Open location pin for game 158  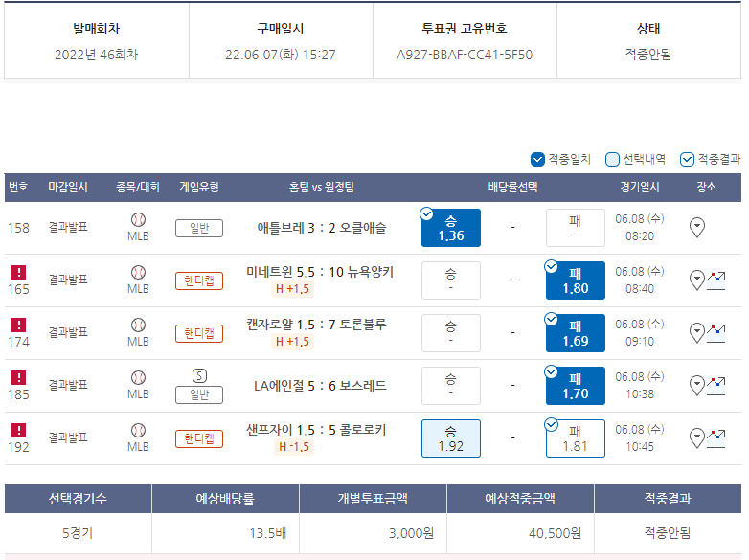[x=697, y=228]
